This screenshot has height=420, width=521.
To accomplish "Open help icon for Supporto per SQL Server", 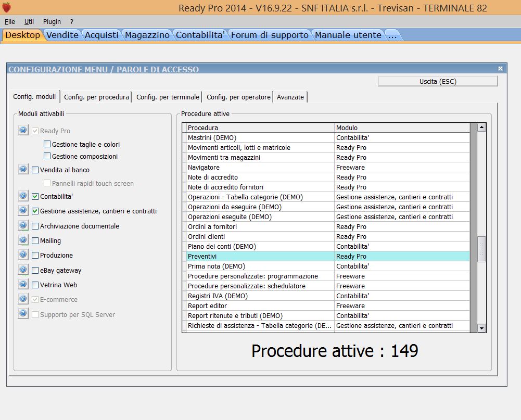I will click(x=23, y=313).
